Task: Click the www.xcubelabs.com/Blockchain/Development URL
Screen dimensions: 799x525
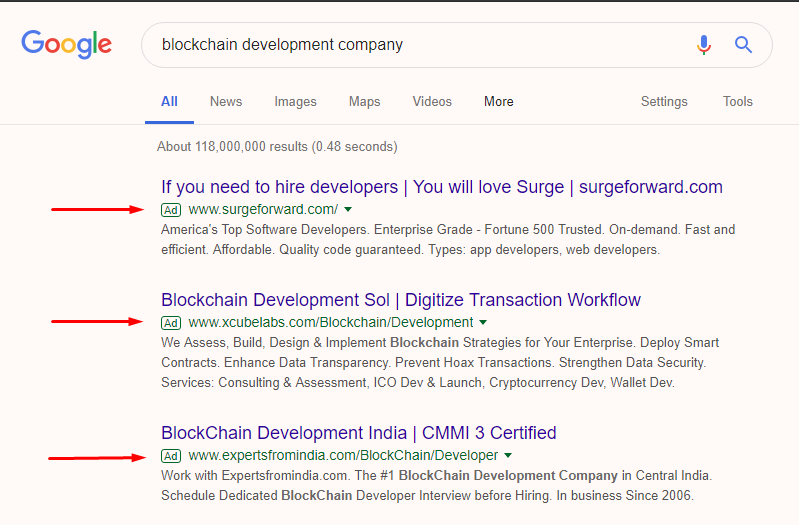Action: (331, 323)
